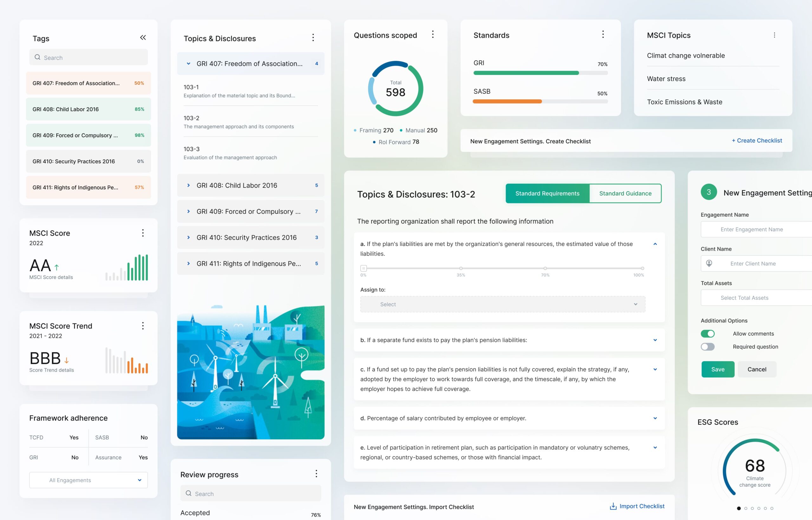Select first ESG Scores carousel dot
The image size is (812, 520).
point(739,508)
